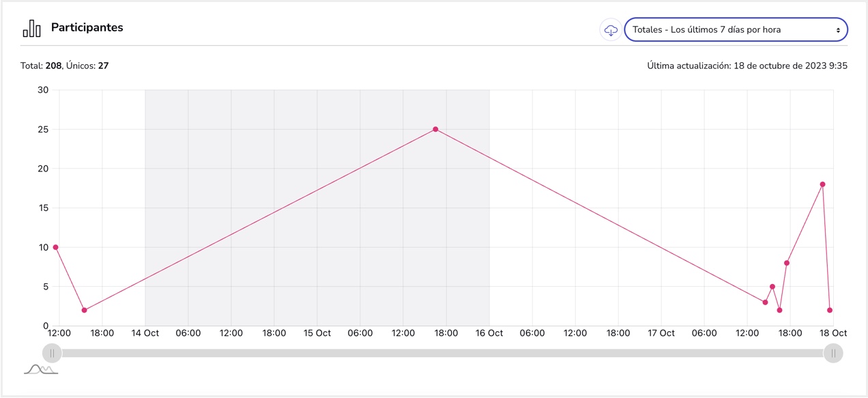Click the data point at value 18
This screenshot has width=868, height=398.
pos(822,184)
